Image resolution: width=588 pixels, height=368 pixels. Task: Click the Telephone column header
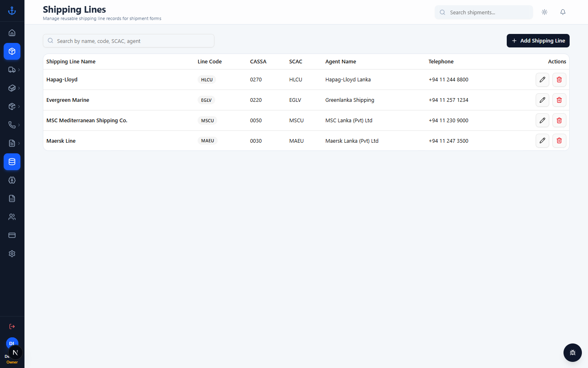click(441, 62)
